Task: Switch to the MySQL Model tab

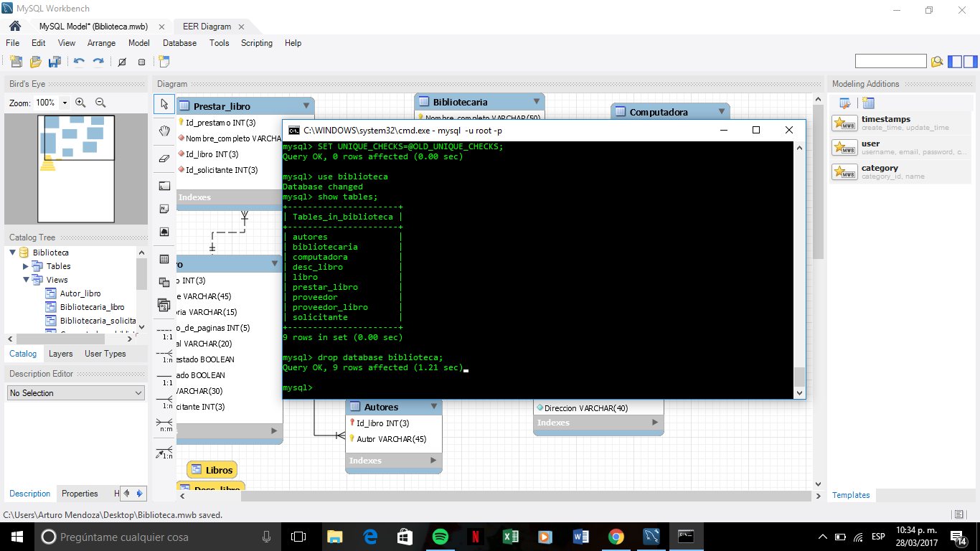Action: point(93,27)
